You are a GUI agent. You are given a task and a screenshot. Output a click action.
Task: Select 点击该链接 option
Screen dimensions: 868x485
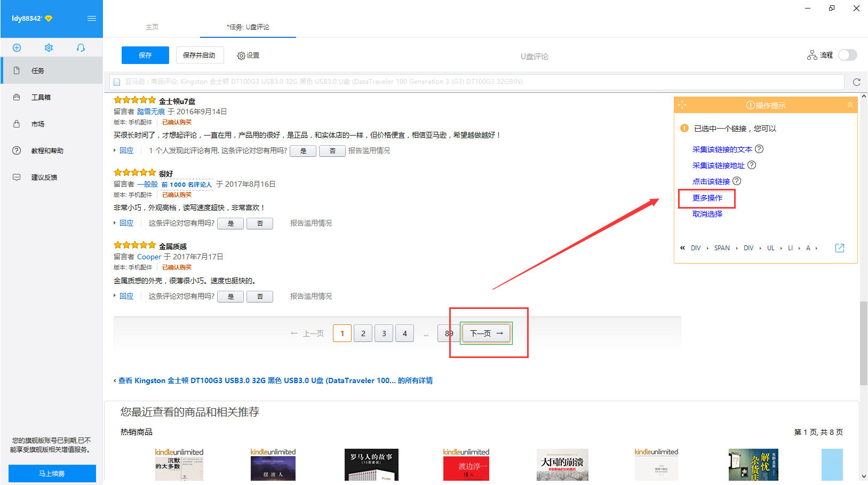(x=711, y=181)
